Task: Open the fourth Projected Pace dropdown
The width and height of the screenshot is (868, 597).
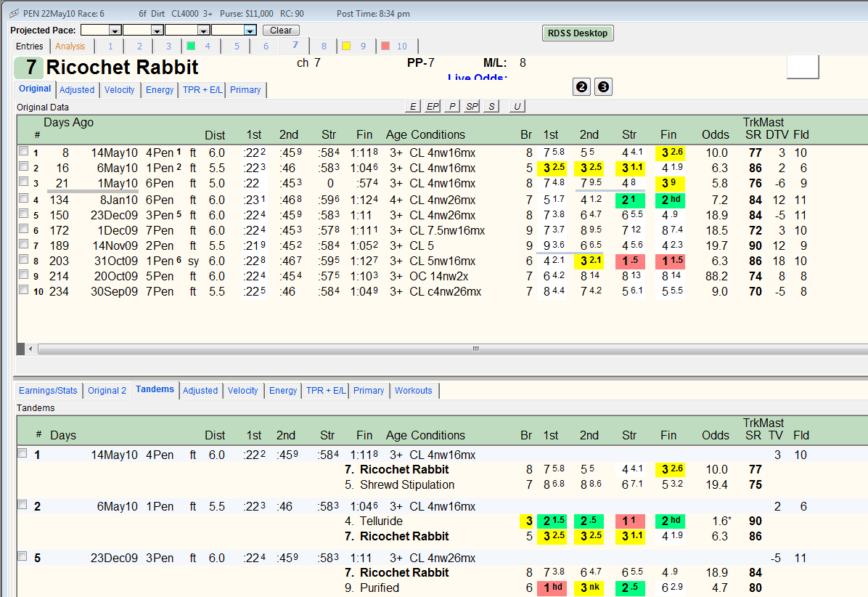Action: click(x=250, y=31)
